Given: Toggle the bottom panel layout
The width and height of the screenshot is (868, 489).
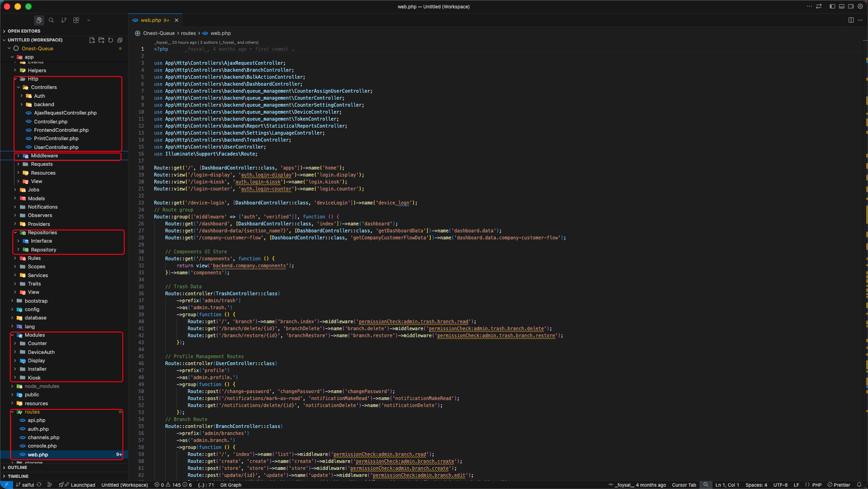Looking at the screenshot, I should click(x=841, y=7).
